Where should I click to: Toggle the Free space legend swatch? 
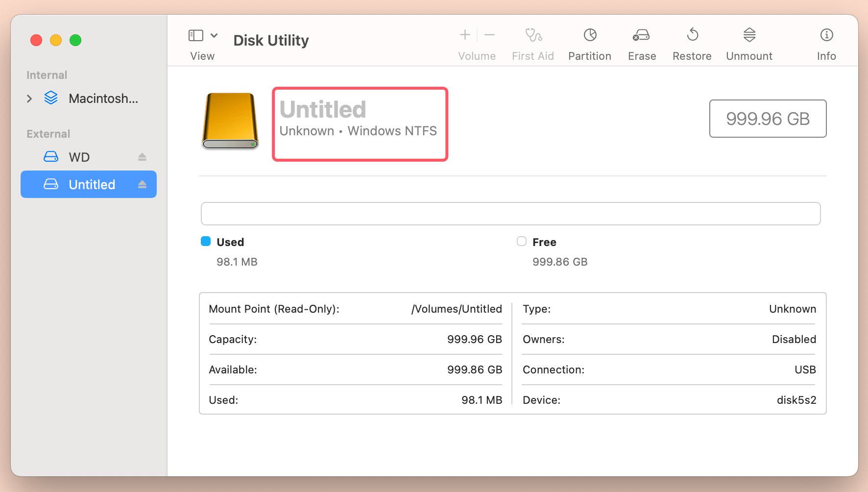pyautogui.click(x=521, y=241)
